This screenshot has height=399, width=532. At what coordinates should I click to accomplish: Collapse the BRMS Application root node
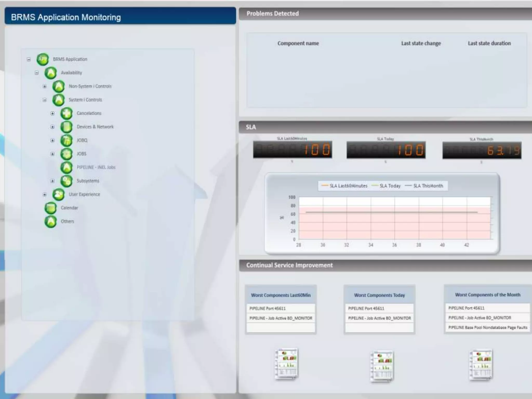(x=29, y=59)
